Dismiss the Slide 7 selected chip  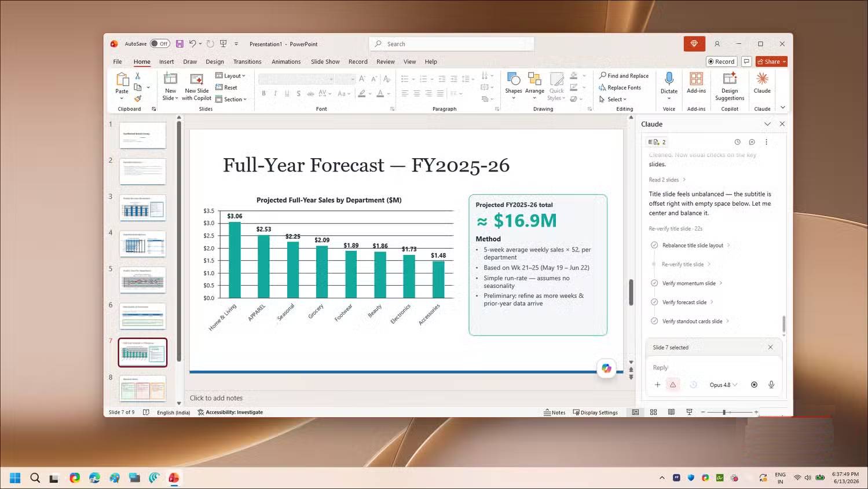(x=770, y=347)
